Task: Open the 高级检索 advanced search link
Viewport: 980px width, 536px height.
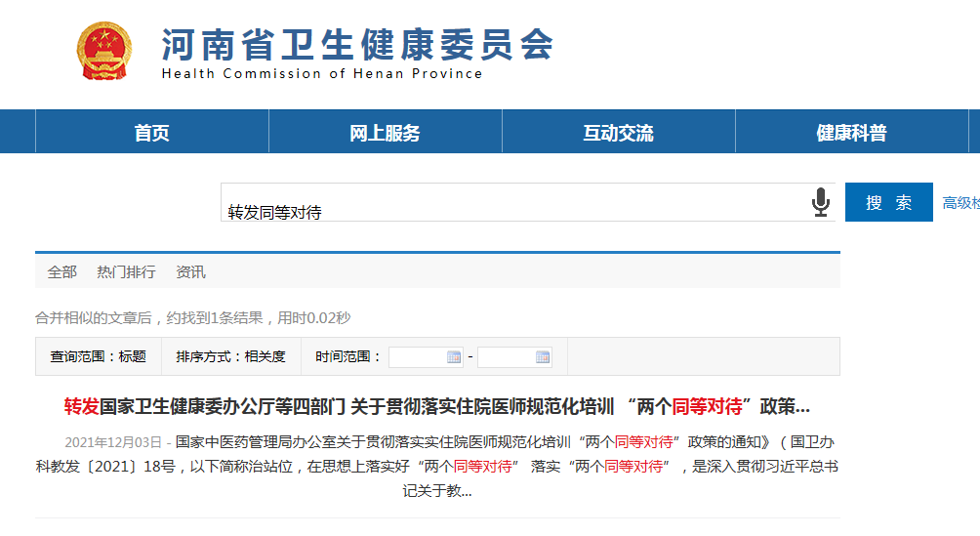Action: 960,203
